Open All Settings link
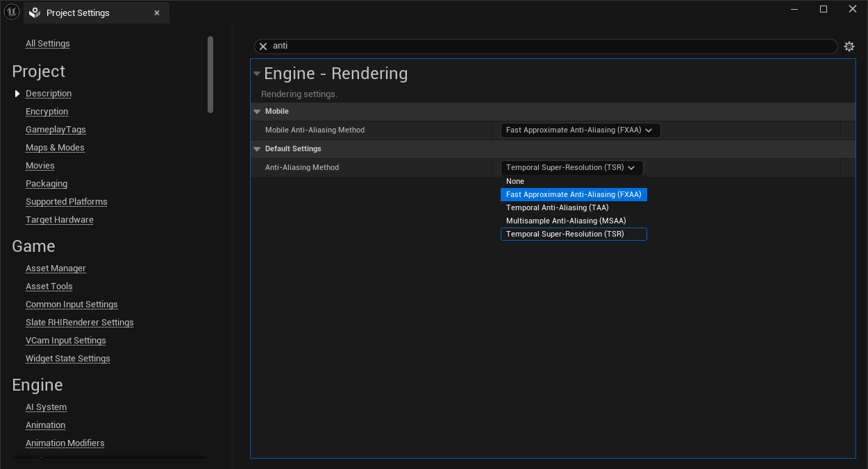The width and height of the screenshot is (868, 469). [48, 44]
